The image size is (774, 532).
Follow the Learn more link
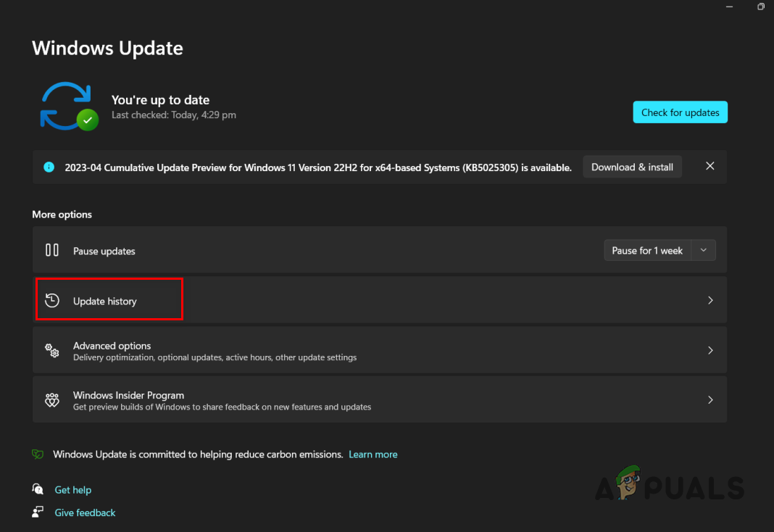(373, 454)
